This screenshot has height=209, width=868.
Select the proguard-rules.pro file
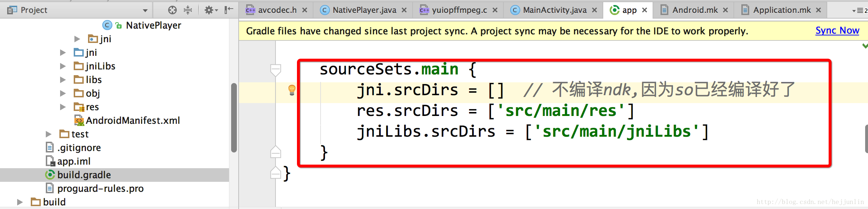[x=101, y=188]
